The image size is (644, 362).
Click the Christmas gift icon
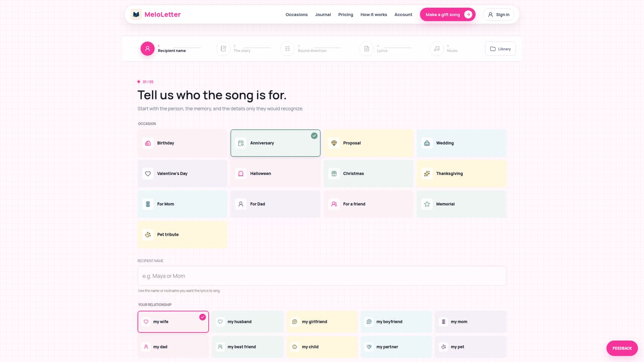pos(334,173)
